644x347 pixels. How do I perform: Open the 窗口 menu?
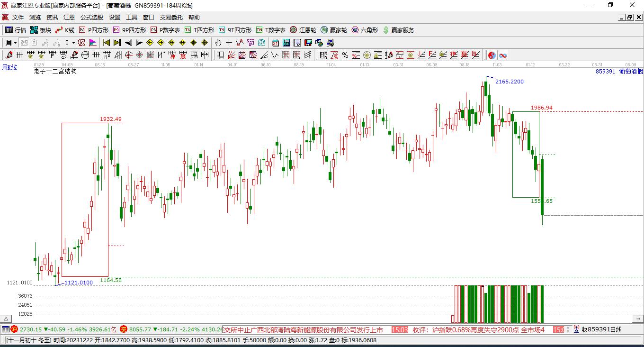pos(149,18)
